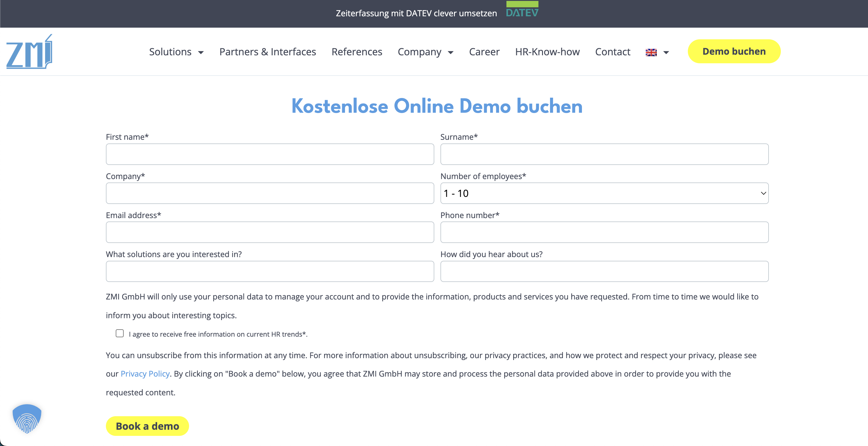The height and width of the screenshot is (446, 868).
Task: Open the Career page
Action: pos(484,52)
